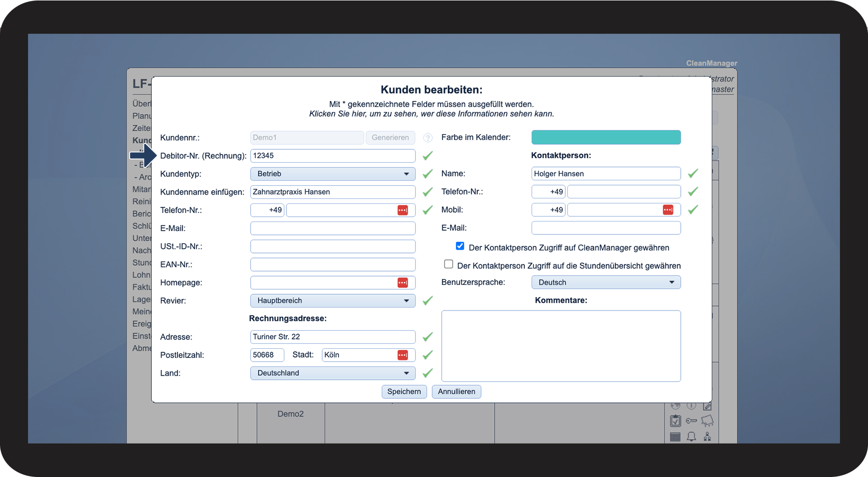The height and width of the screenshot is (477, 868).
Task: Click the 'Klicken Sie hier' info link
Action: pyautogui.click(x=431, y=114)
